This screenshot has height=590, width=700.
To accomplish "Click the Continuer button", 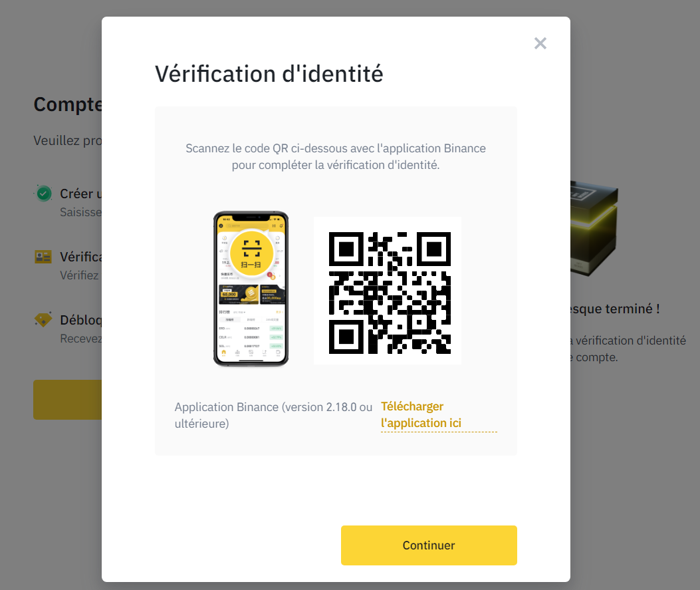I will [429, 545].
